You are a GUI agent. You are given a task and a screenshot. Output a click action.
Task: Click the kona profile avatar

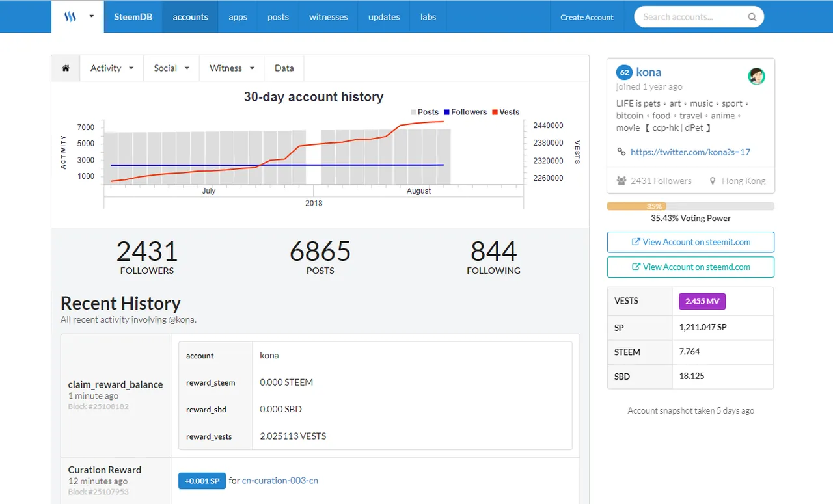[x=756, y=76]
